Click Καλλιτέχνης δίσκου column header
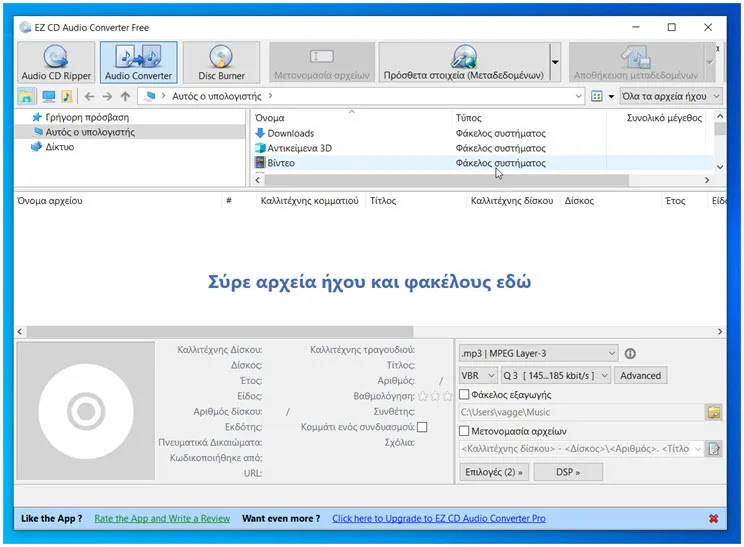The image size is (744, 547). (x=512, y=201)
